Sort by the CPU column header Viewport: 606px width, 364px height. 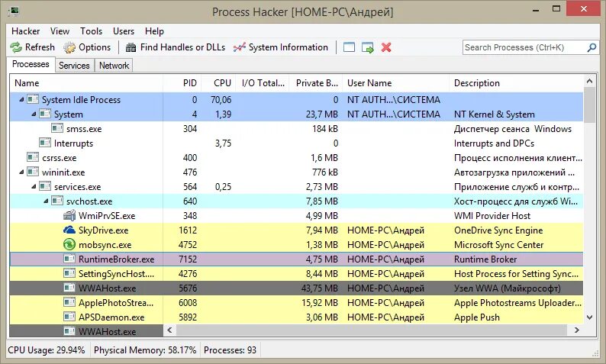218,83
